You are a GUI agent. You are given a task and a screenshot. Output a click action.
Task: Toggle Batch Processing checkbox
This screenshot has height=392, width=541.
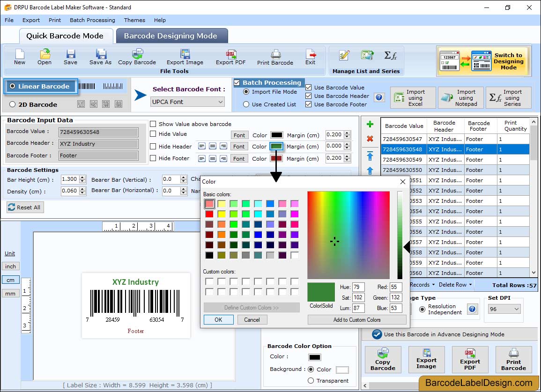click(237, 82)
